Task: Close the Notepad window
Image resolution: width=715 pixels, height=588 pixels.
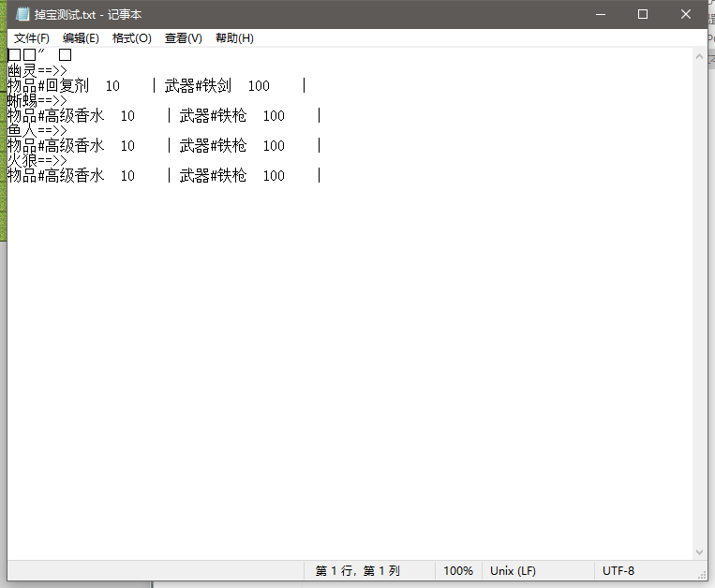Action: coord(685,14)
